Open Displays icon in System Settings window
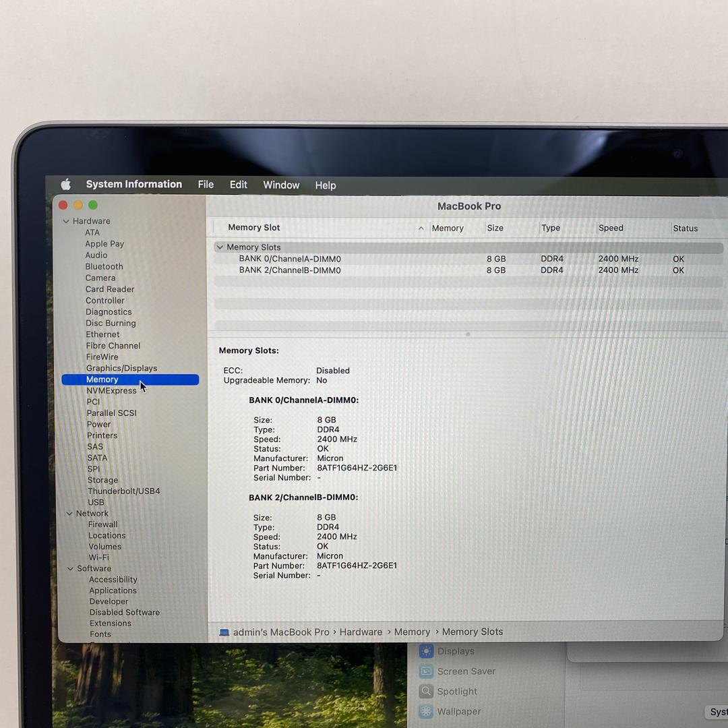The height and width of the screenshot is (728, 728). 426,651
